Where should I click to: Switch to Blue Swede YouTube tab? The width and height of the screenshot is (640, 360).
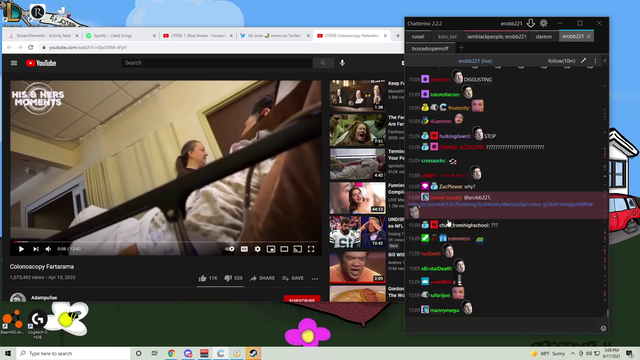tap(198, 36)
